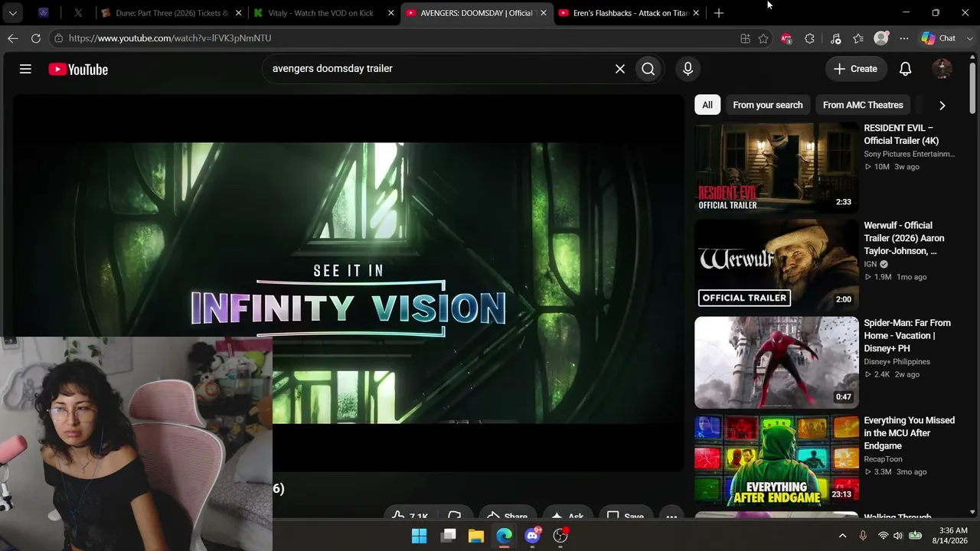Switch to Eren's Flashbacks Attack on Titan tab
The width and height of the screenshot is (980, 551).
629,13
